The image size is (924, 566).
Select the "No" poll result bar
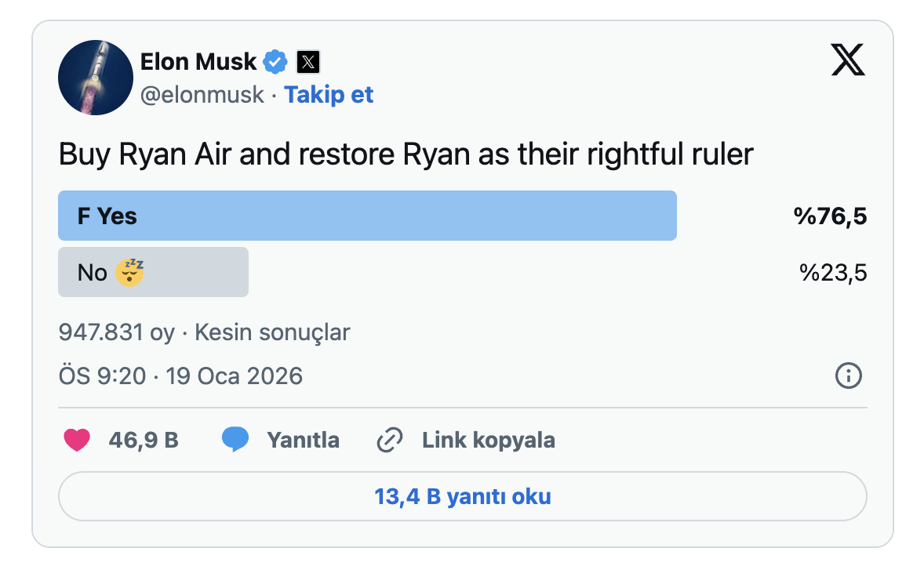153,272
